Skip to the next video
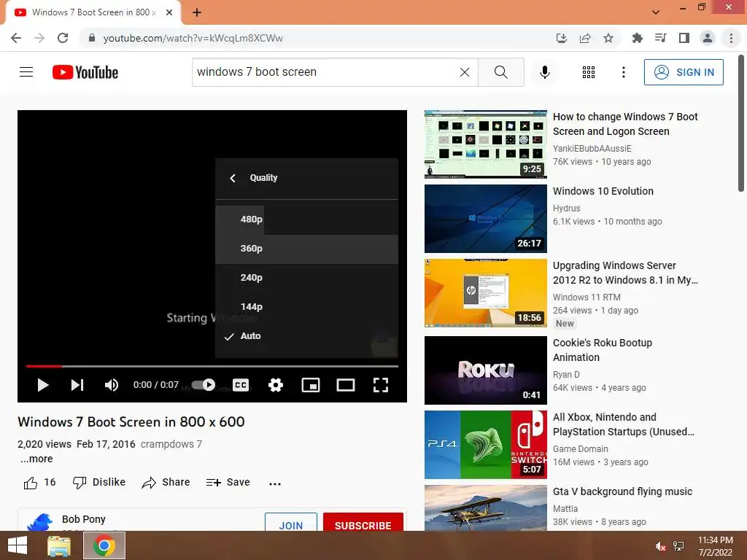This screenshot has height=560, width=747. click(77, 385)
